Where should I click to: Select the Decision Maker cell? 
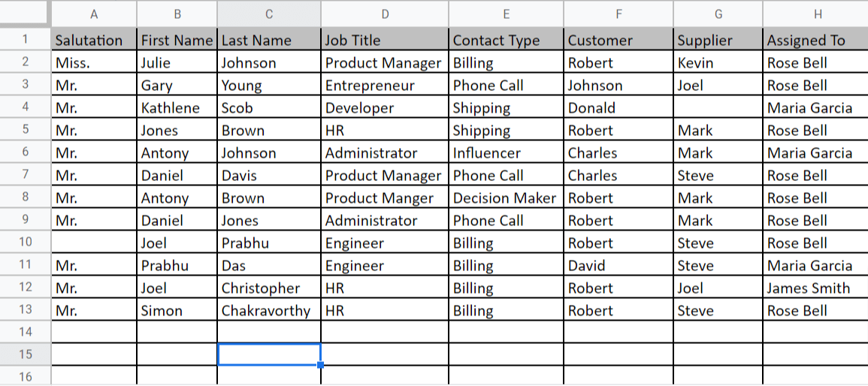pos(506,198)
